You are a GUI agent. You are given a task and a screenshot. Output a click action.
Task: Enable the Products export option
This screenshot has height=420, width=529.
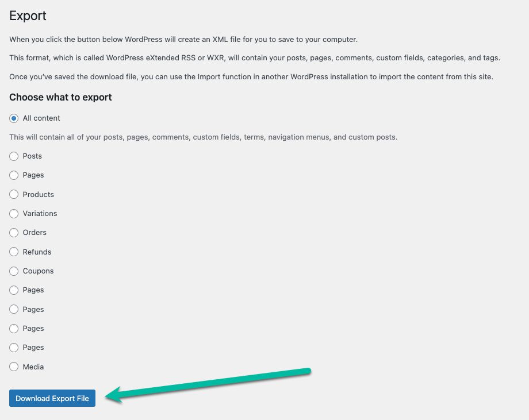point(13,194)
